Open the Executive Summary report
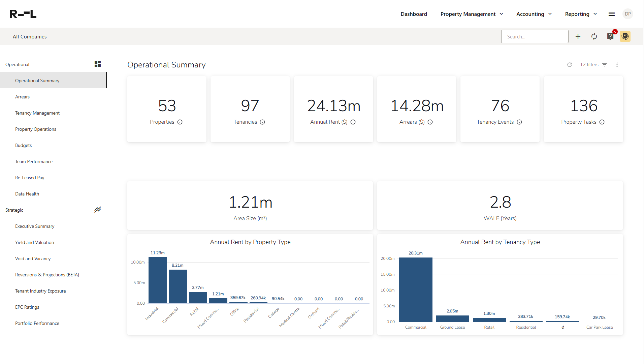The height and width of the screenshot is (364, 644). 35,226
